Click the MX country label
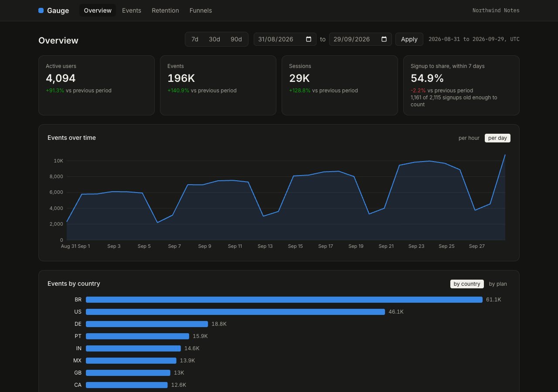Image resolution: width=558 pixels, height=392 pixels. (x=78, y=361)
